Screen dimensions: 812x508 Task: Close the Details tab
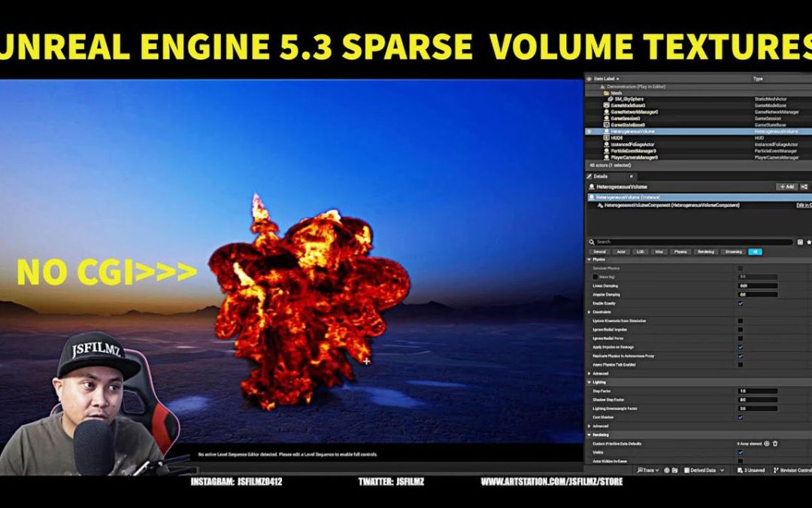[x=631, y=177]
